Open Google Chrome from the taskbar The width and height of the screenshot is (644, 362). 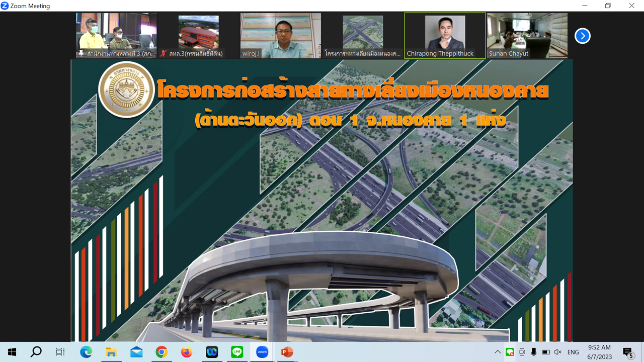click(x=162, y=352)
